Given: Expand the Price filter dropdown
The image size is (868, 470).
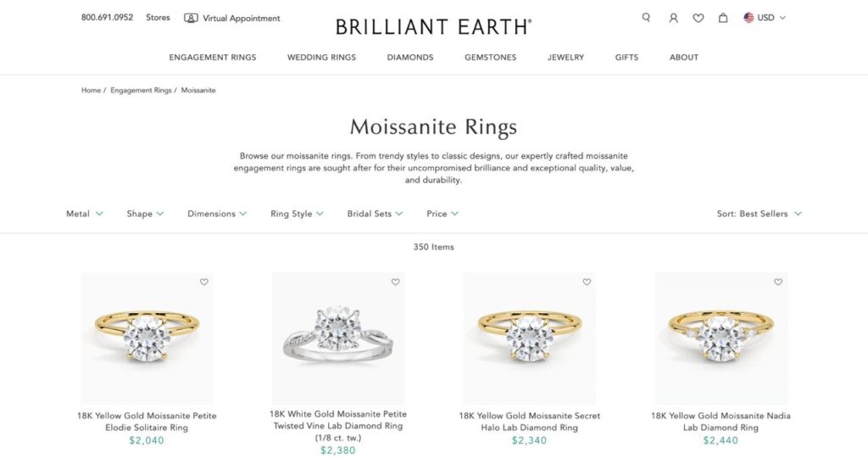Looking at the screenshot, I should [442, 214].
